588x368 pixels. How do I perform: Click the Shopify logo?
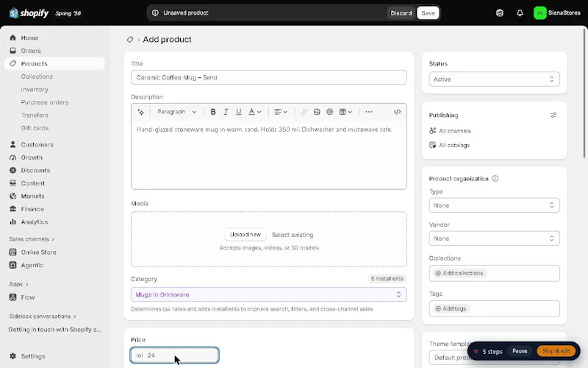(29, 13)
